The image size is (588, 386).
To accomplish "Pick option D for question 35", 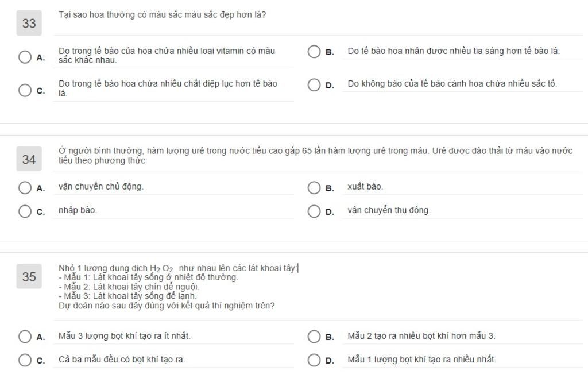I will click(x=314, y=360).
